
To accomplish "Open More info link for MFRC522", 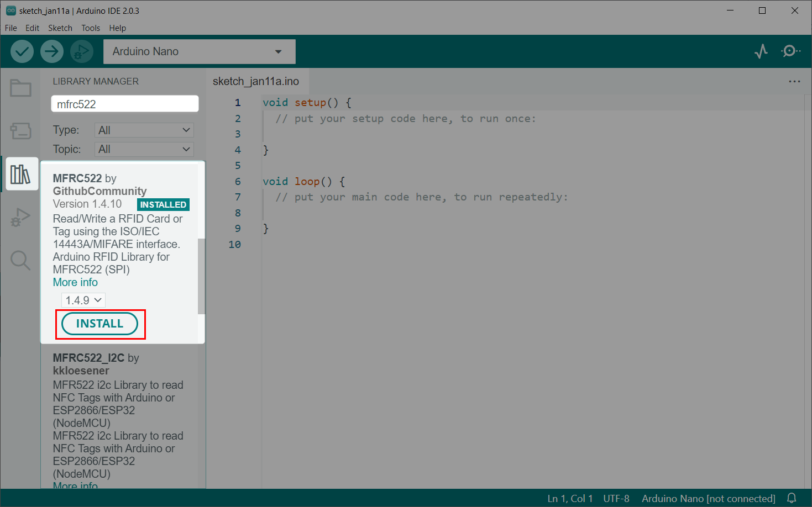I will point(75,282).
